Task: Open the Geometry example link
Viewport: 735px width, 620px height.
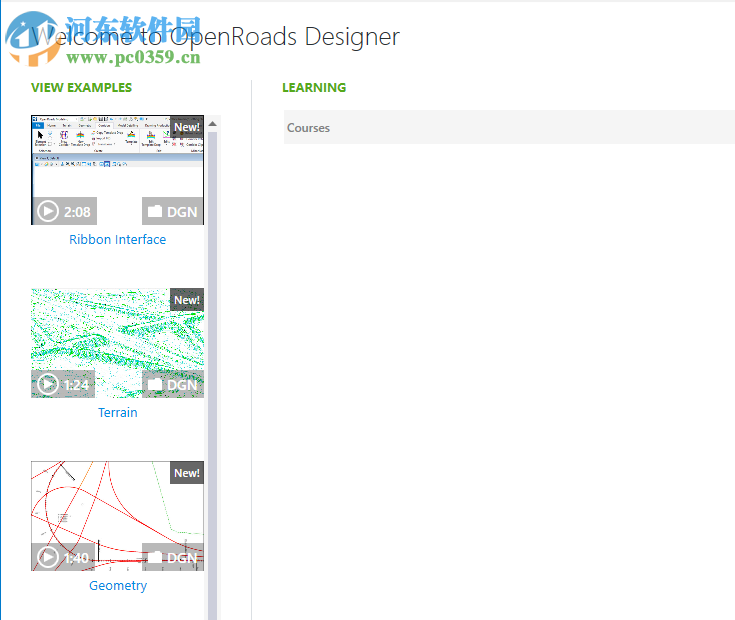Action: click(x=118, y=585)
